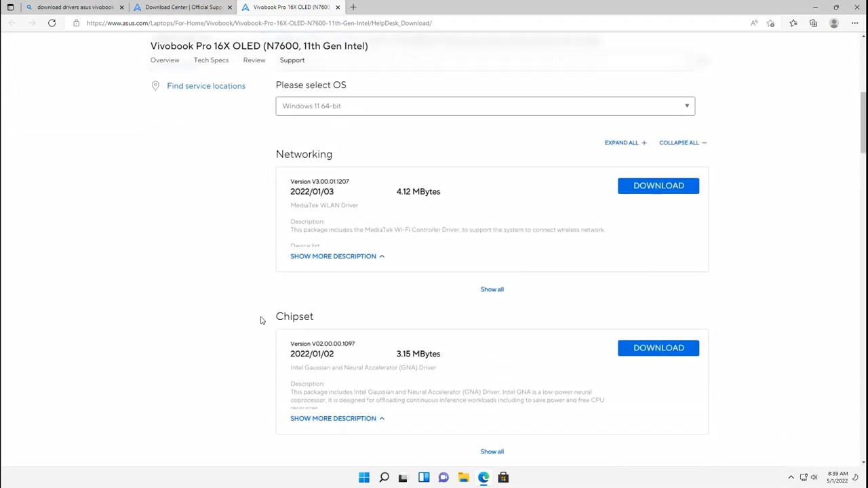Click EXPAND ALL

point(625,143)
